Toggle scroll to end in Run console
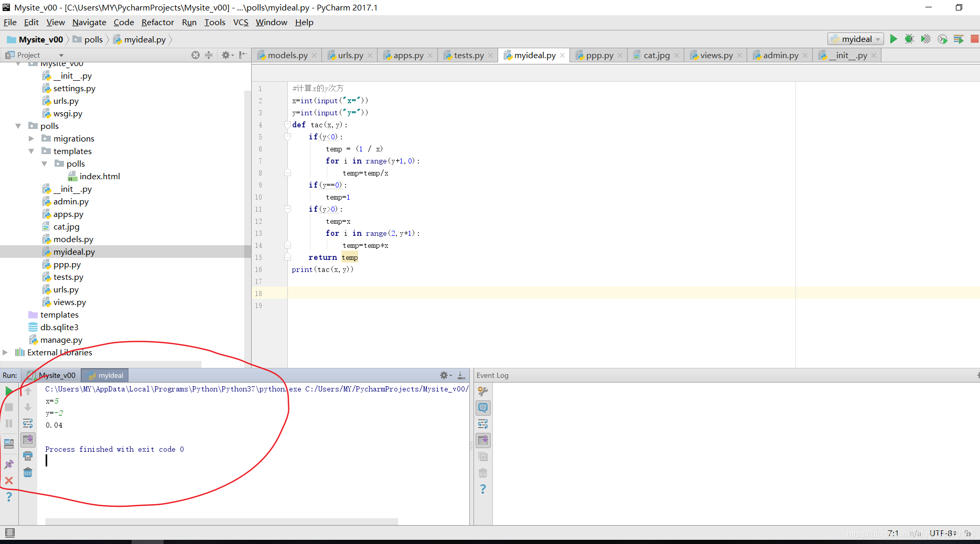980x544 pixels. 28,440
